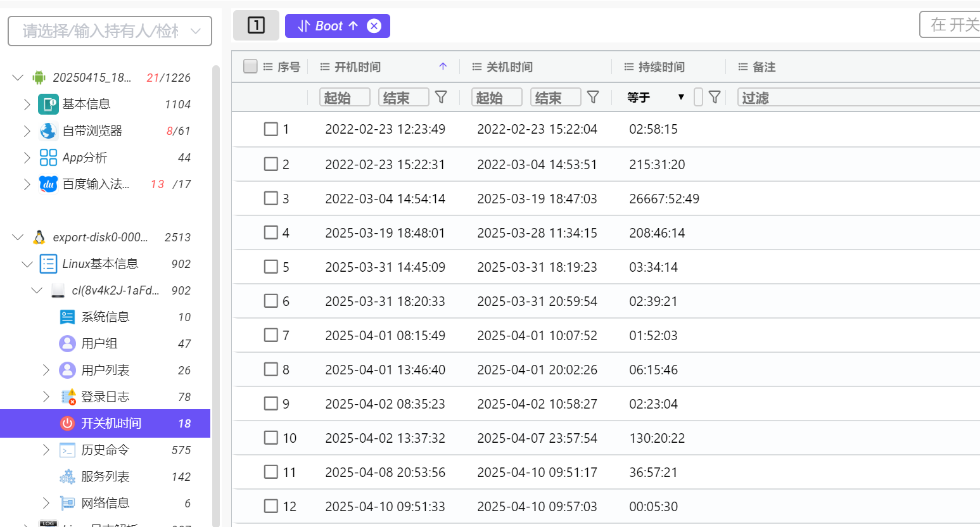Expand the 历史命令 tree node
This screenshot has height=527, width=980.
click(46, 450)
